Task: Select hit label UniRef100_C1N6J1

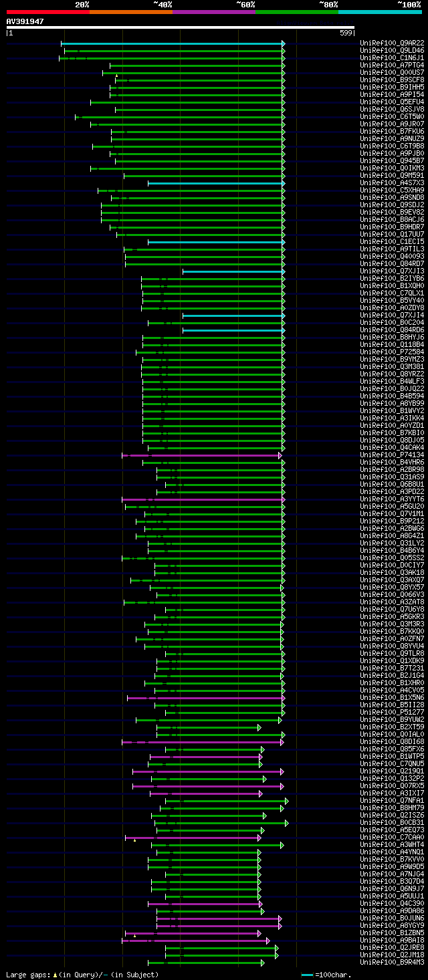Action: click(x=392, y=57)
